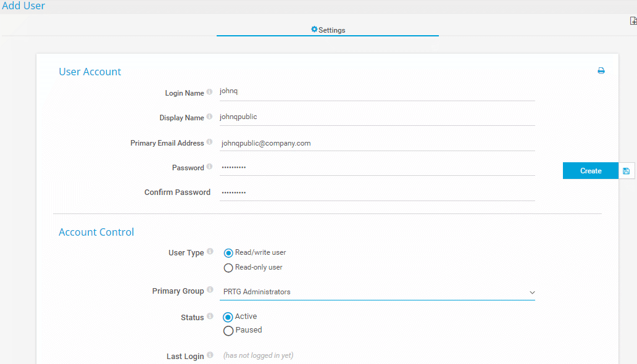Click the Add User page title
Viewport: 637px width, 364px height.
[23, 6]
